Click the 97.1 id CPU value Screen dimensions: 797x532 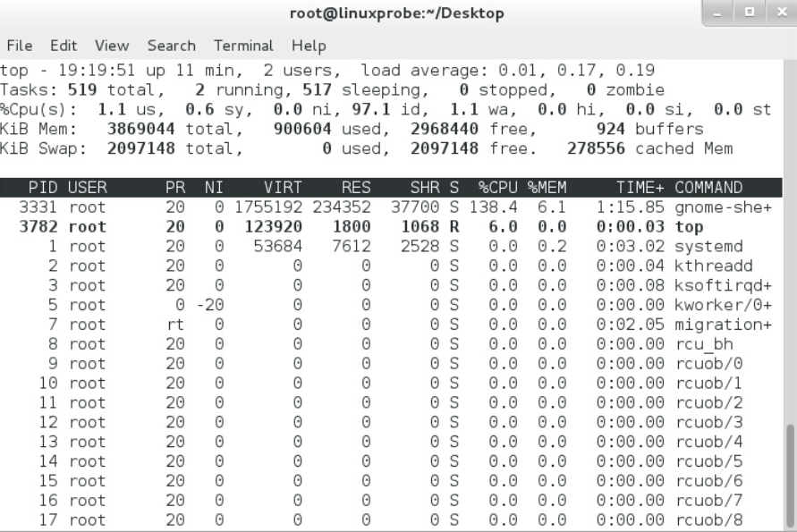coord(370,109)
